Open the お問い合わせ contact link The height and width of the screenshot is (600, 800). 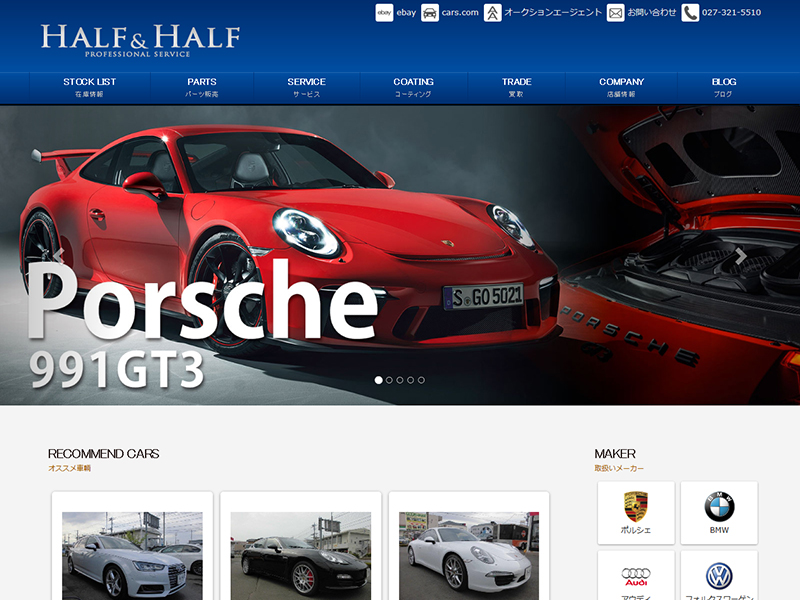coord(652,12)
